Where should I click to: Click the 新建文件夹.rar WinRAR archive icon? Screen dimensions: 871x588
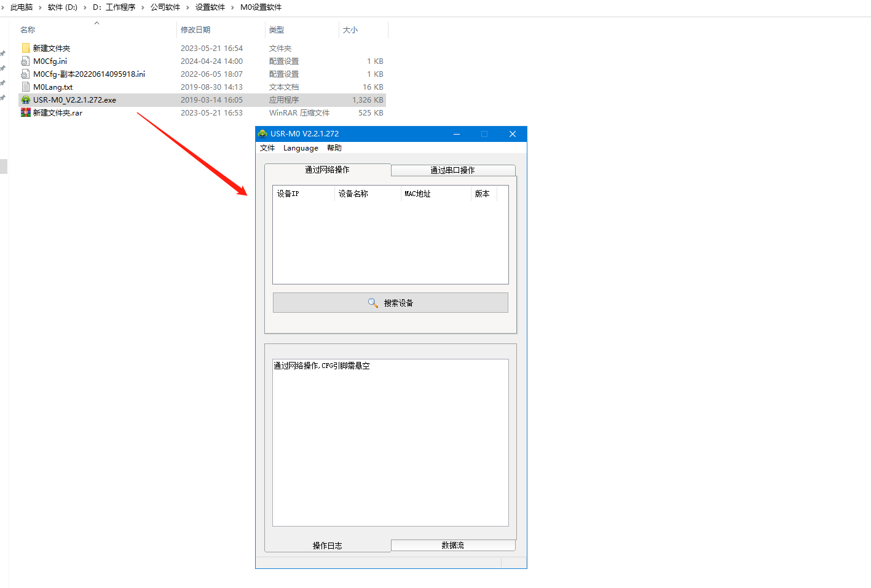[x=26, y=112]
